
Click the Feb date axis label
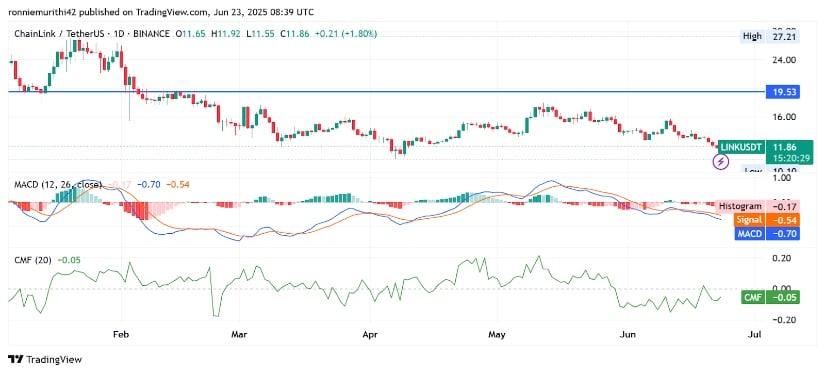[122, 335]
